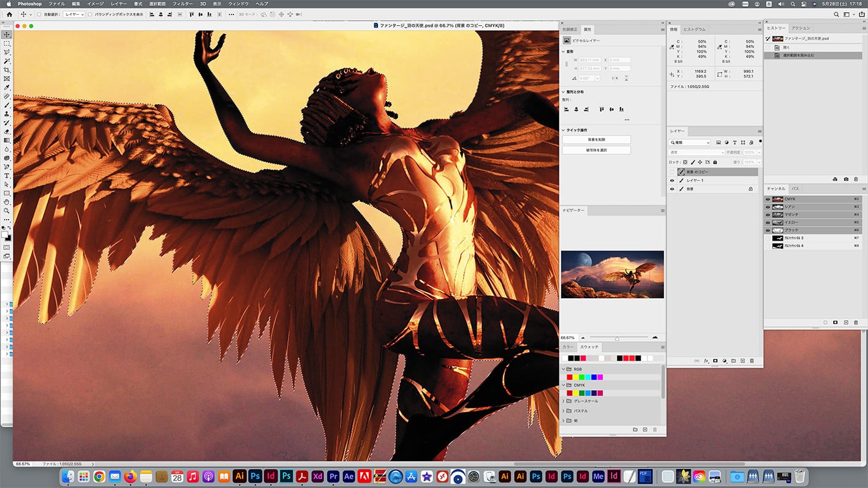Viewport: 868px width, 488px height.
Task: Collapse the 整列と分布 section
Action: pyautogui.click(x=564, y=92)
